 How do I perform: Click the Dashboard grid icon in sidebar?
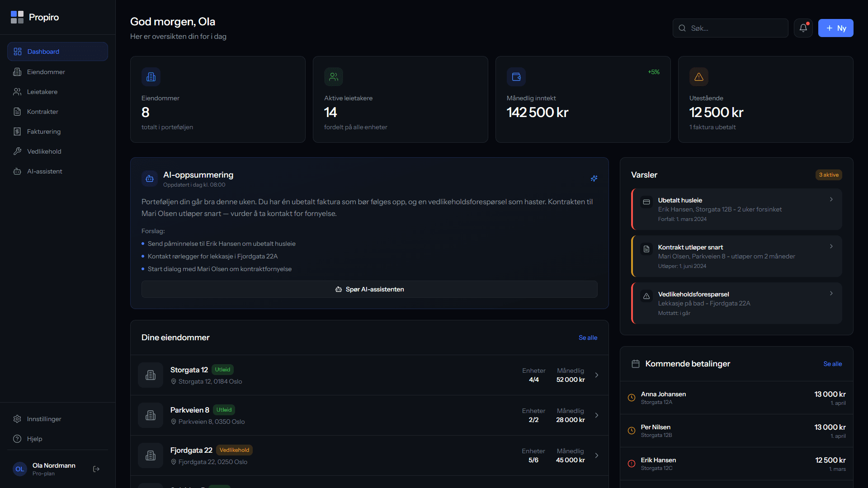click(x=18, y=52)
